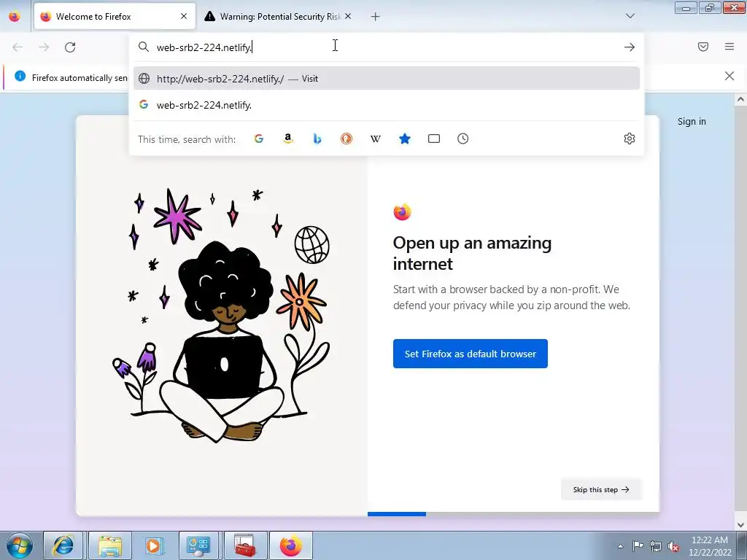Click the Firefox View icon in tab strip
747x560 pixels.
pyautogui.click(x=15, y=17)
